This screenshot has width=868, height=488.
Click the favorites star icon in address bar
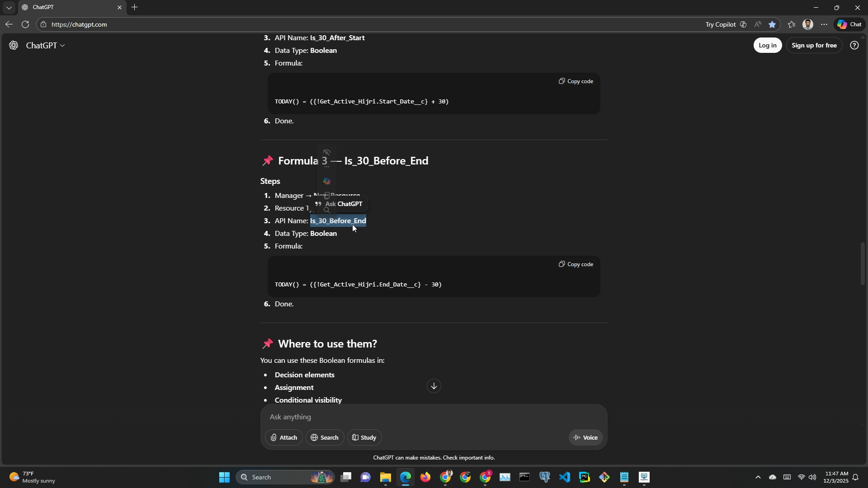[772, 24]
